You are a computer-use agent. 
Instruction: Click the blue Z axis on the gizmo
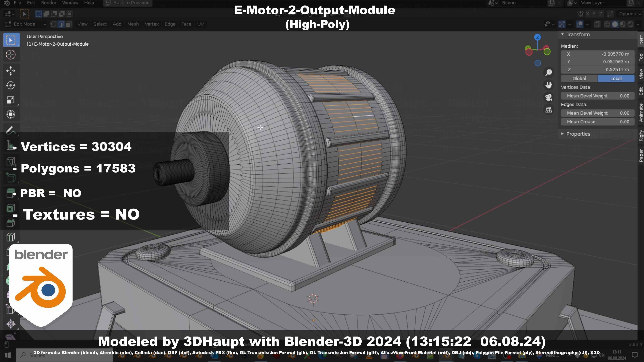(x=538, y=37)
